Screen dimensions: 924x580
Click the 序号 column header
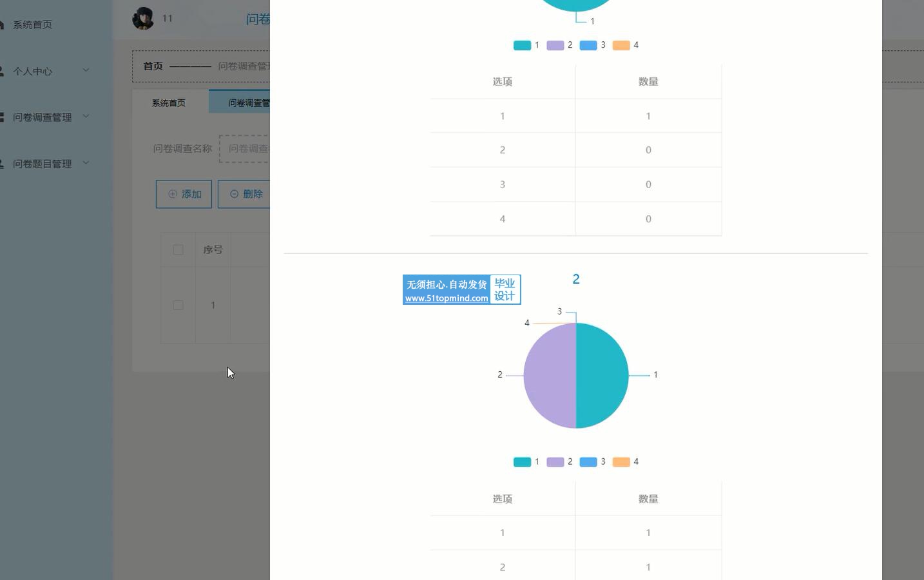213,249
